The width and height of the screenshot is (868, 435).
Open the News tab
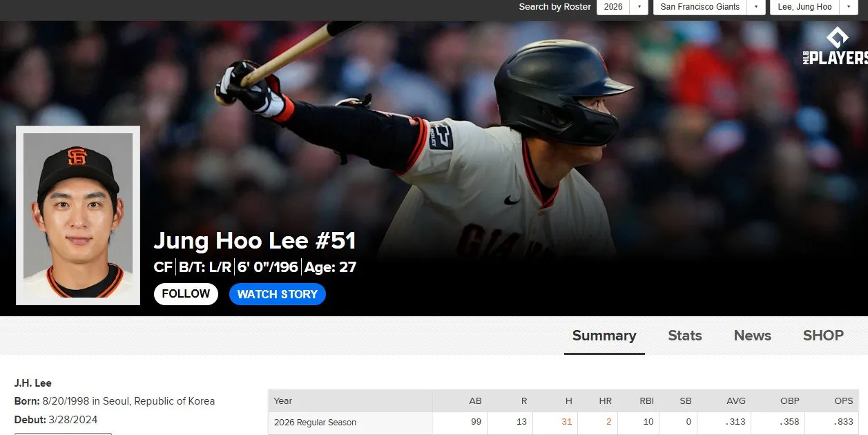(x=752, y=336)
